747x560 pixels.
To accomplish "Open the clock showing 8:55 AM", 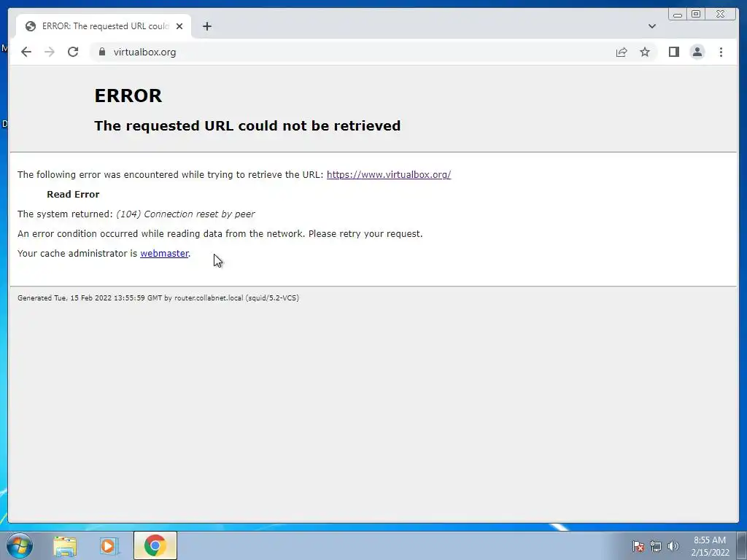I will pos(710,546).
